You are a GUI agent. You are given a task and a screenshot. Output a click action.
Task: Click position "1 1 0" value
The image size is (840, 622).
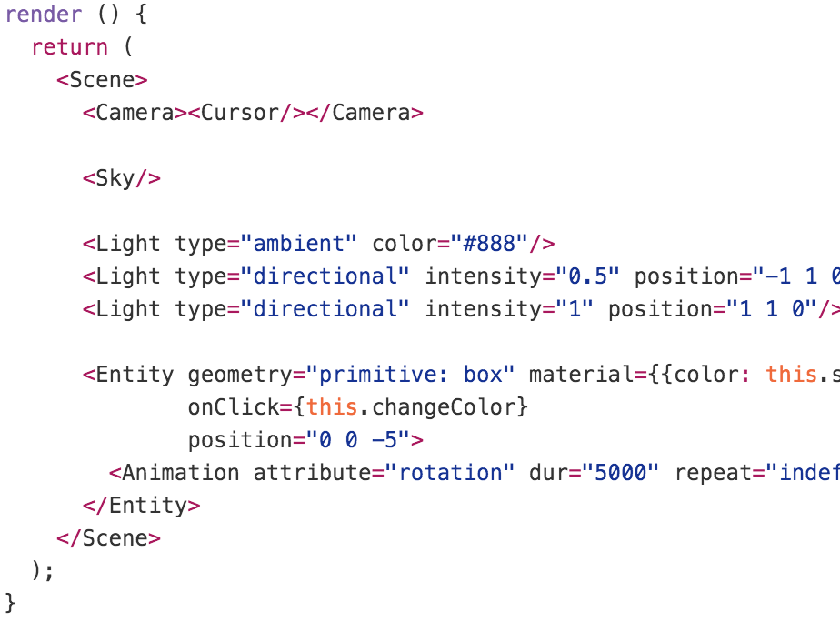pyautogui.click(x=772, y=309)
